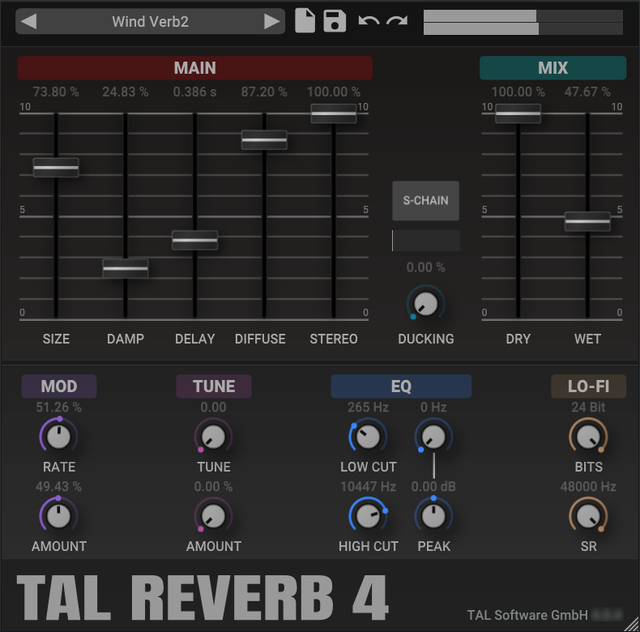Screen dimensions: 640x632
Task: Load the previous preset with left arrow
Action: [x=29, y=21]
